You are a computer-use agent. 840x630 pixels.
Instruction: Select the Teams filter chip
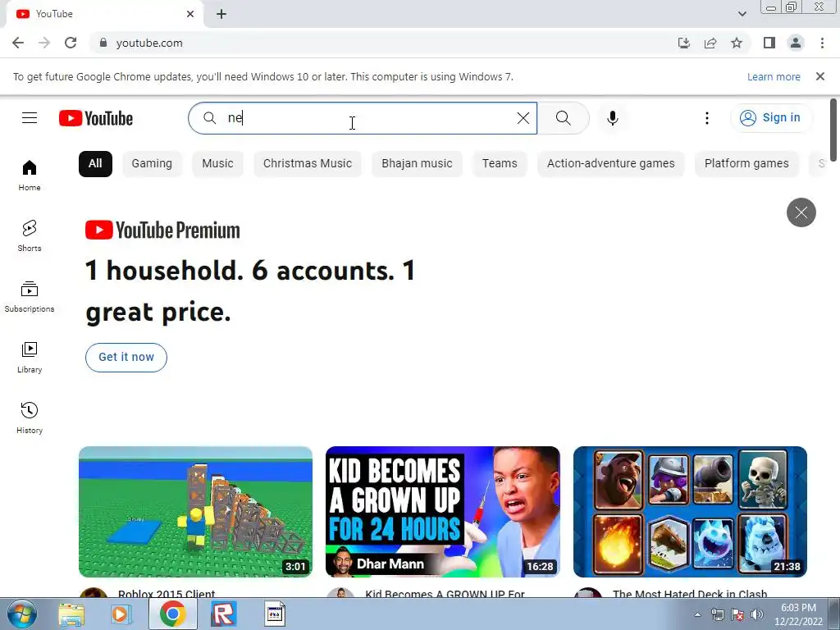[500, 164]
